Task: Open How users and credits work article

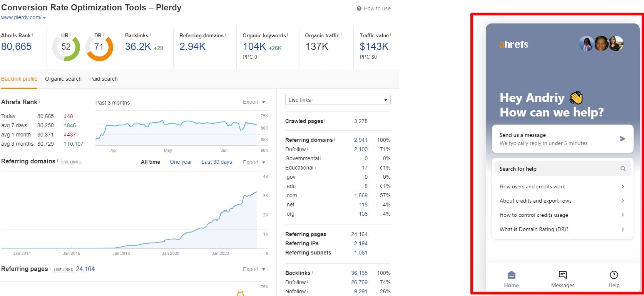Action: pyautogui.click(x=562, y=186)
